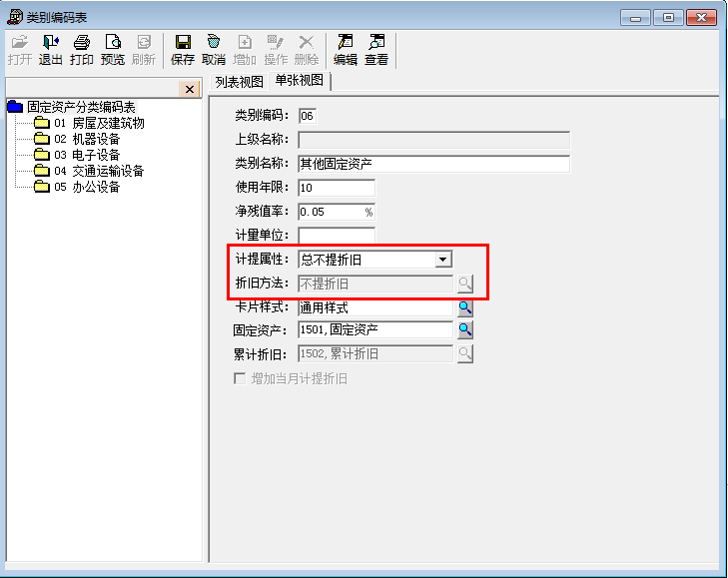
Task: Click the lookup icon beside 累计折旧
Action: (465, 353)
